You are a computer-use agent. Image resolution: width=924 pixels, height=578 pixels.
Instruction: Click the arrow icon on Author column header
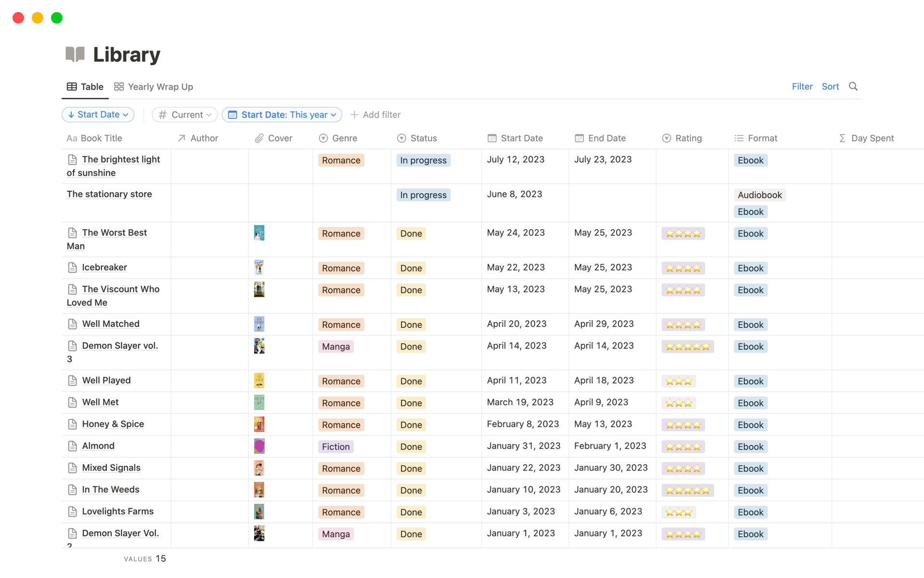[181, 138]
